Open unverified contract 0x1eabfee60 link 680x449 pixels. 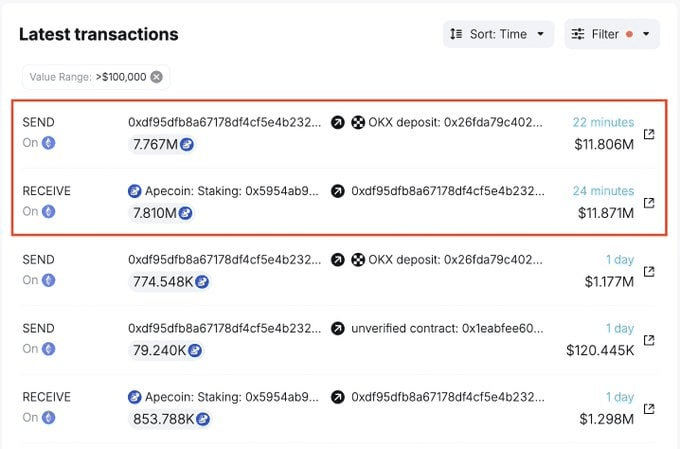click(447, 329)
